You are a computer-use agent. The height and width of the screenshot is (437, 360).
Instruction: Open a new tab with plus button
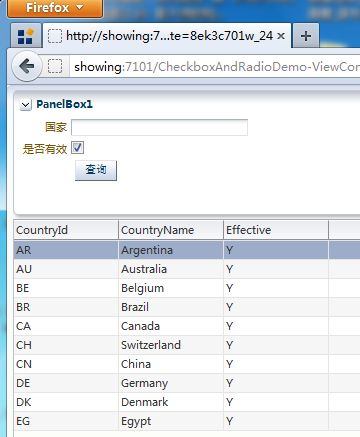[x=306, y=36]
